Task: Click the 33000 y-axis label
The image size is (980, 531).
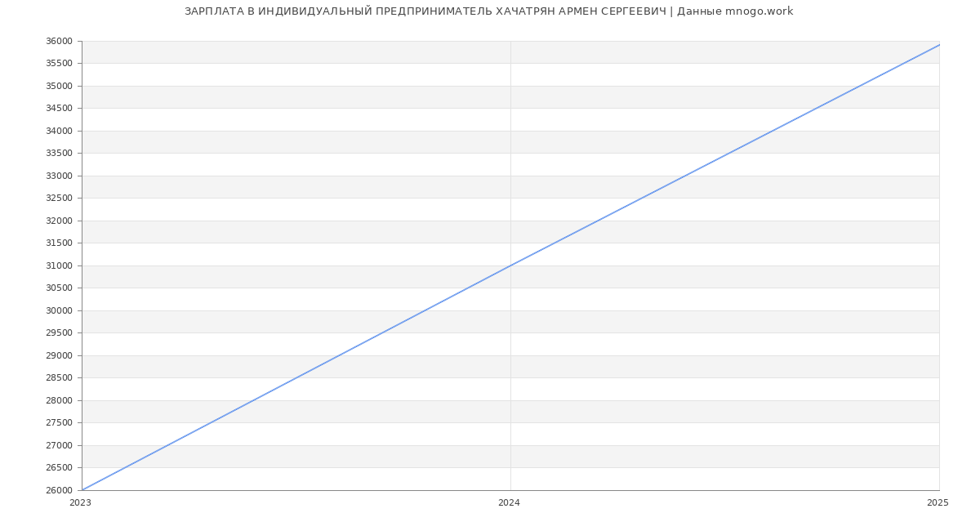Action: [x=59, y=176]
